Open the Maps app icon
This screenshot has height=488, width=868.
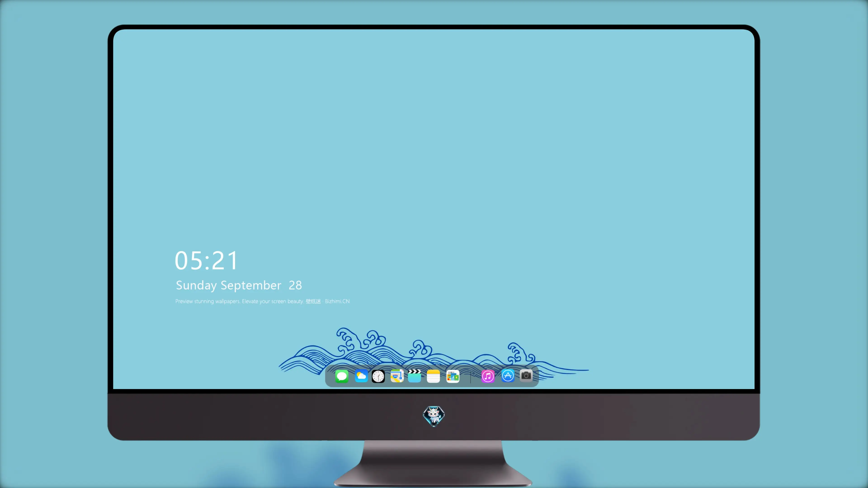(397, 376)
